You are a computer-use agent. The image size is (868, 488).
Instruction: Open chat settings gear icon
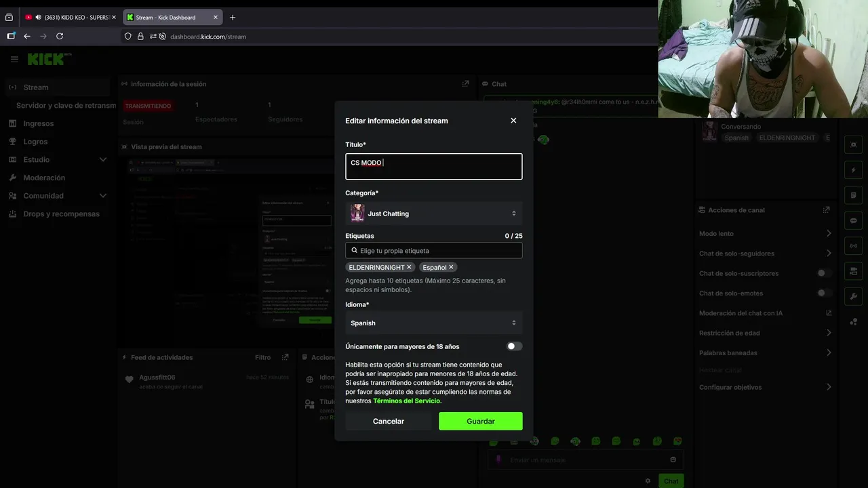[648, 481]
